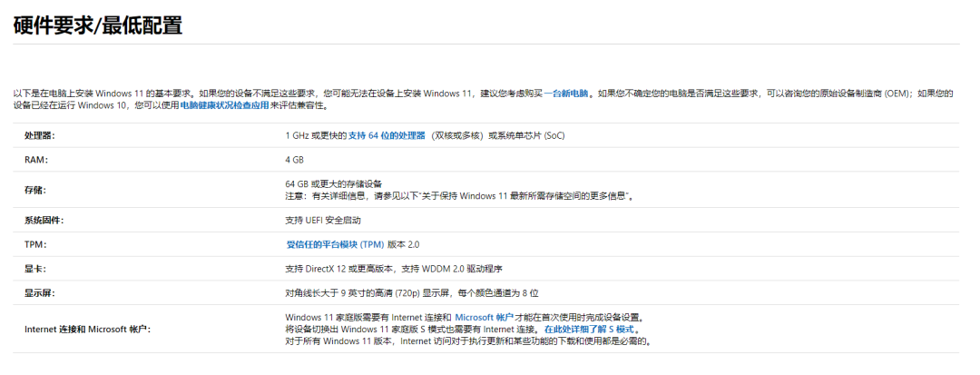This screenshot has height=375, width=980.
Task: Select the Internet 连接和 Microsoft 帐户: label
Action: click(87, 330)
